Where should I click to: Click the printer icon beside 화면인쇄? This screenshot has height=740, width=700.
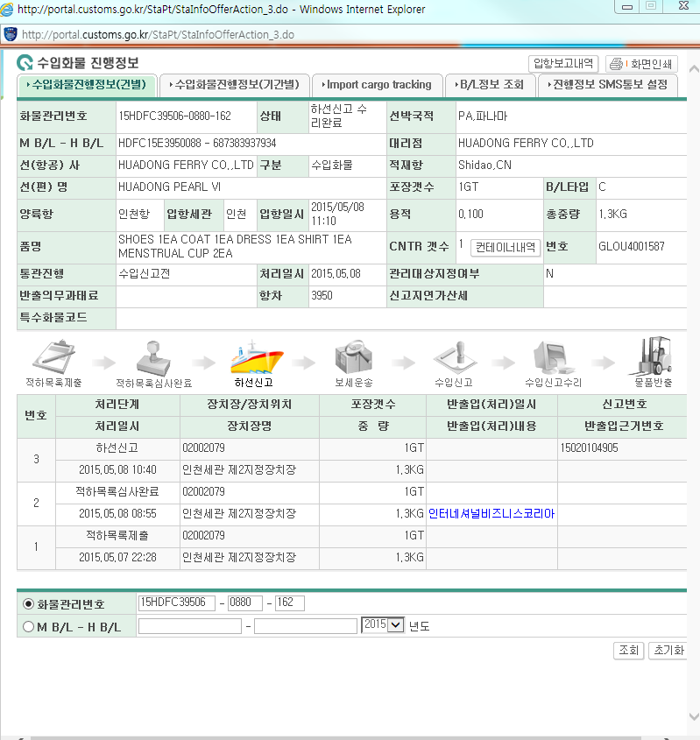(x=617, y=64)
